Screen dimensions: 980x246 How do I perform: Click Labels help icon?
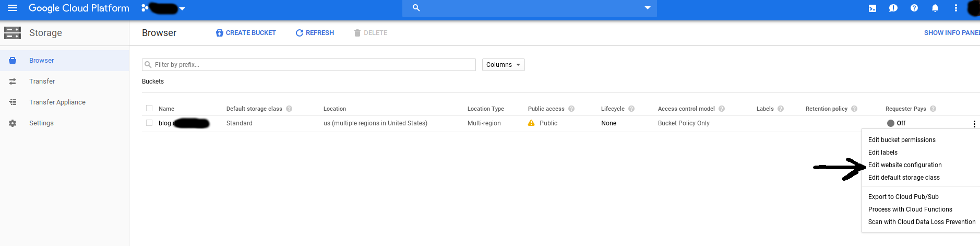pos(781,109)
